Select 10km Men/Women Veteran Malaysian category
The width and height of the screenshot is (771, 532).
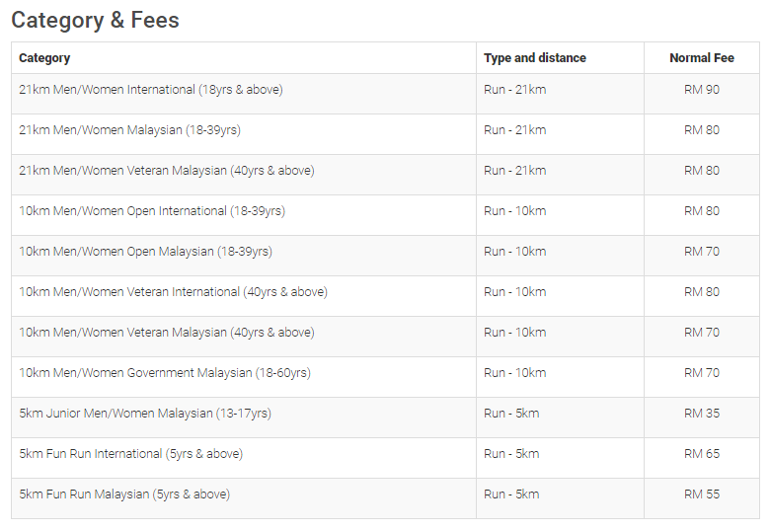[x=167, y=333]
